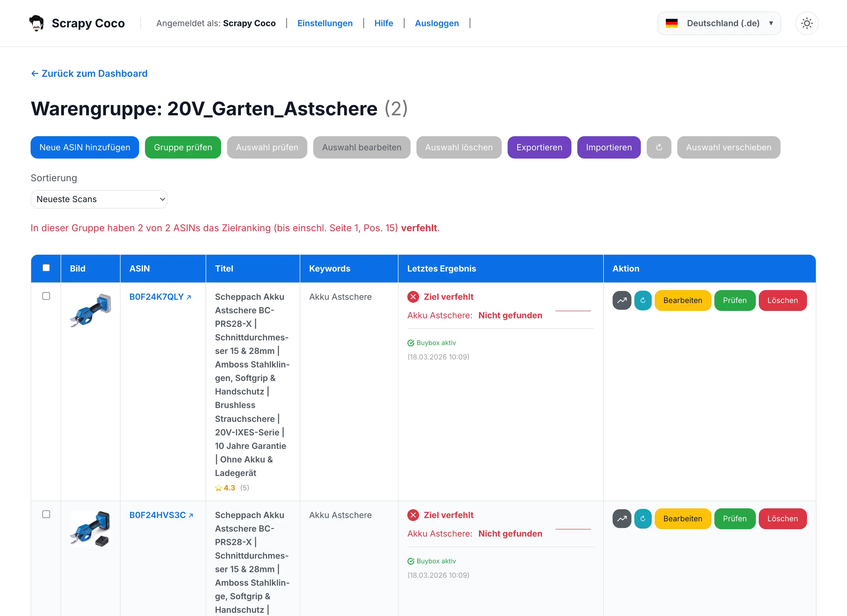Click the Scrapy Coco mascot logo

[36, 23]
